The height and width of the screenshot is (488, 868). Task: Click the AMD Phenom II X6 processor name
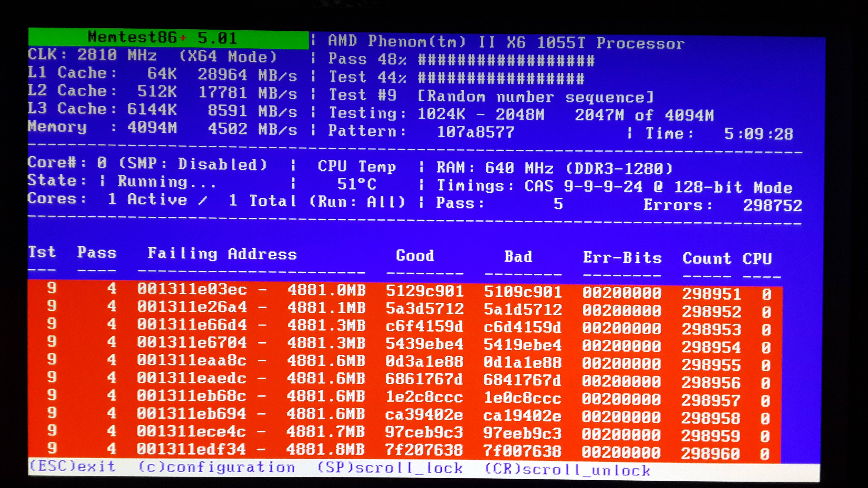(x=506, y=42)
